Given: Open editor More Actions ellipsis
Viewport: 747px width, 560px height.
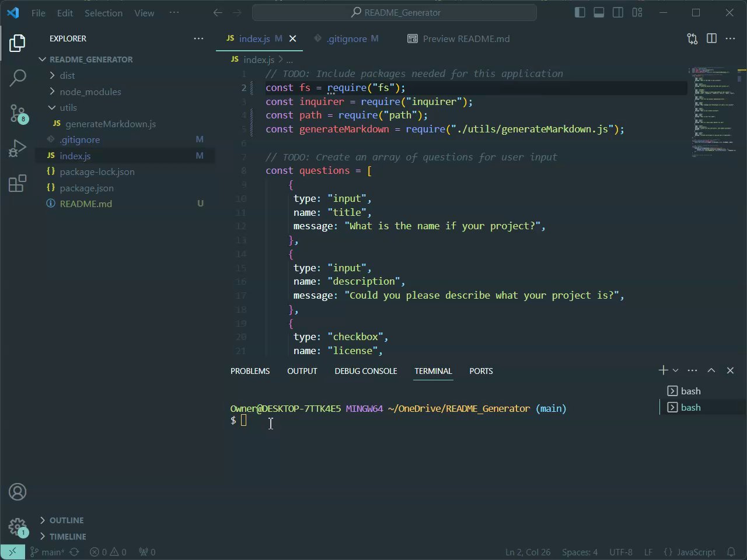Looking at the screenshot, I should (730, 38).
